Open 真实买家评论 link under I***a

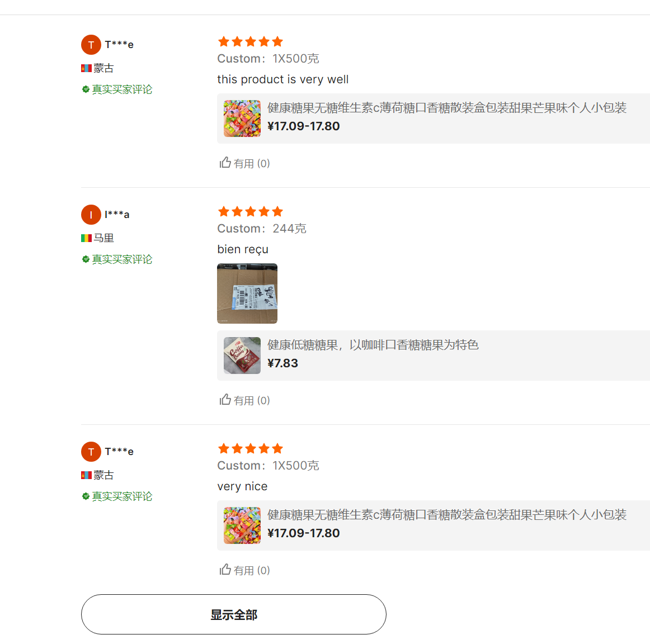pos(122,259)
